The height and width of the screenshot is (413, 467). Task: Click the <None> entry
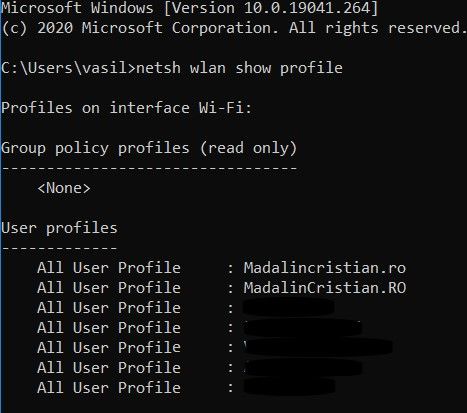[64, 188]
